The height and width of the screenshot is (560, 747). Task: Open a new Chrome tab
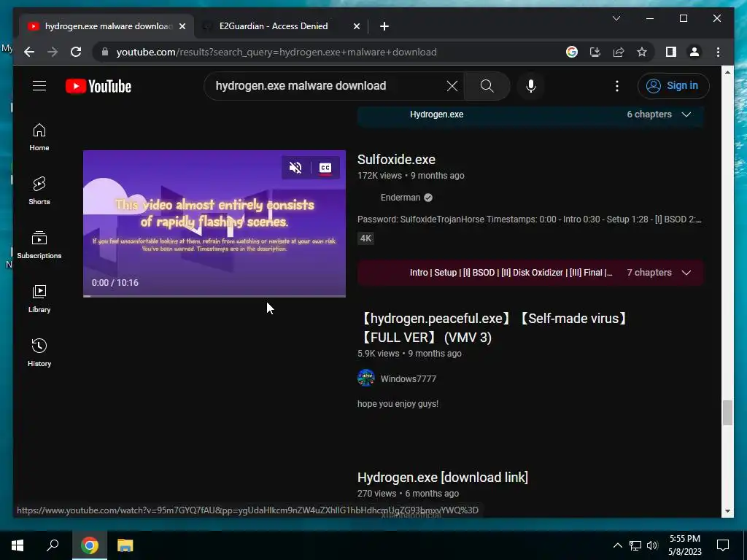[x=384, y=26]
